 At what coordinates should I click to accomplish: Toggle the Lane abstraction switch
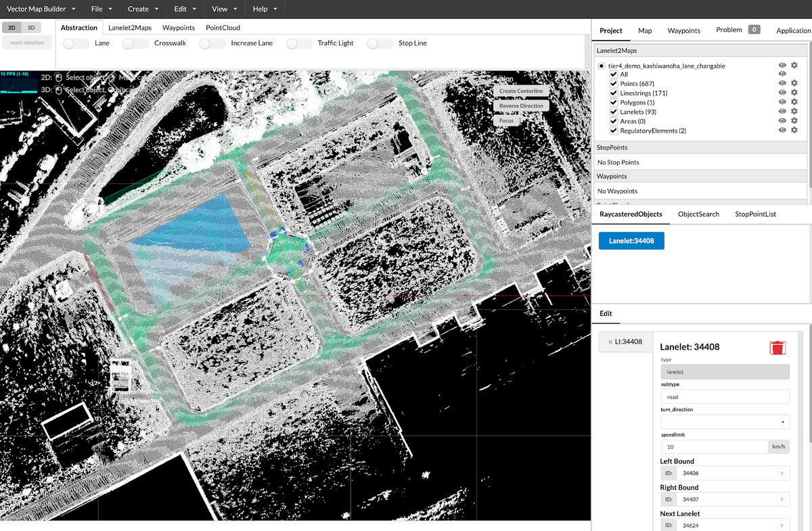click(76, 43)
